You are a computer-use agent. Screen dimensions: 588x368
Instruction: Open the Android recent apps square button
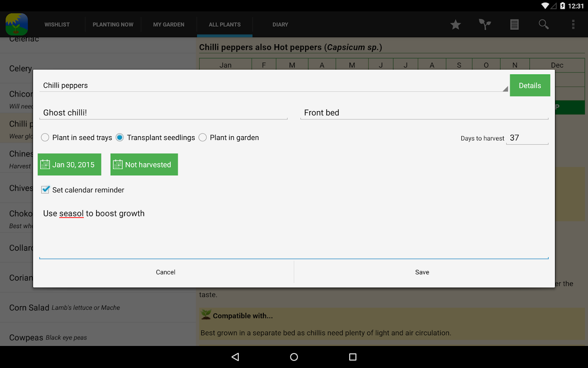353,357
